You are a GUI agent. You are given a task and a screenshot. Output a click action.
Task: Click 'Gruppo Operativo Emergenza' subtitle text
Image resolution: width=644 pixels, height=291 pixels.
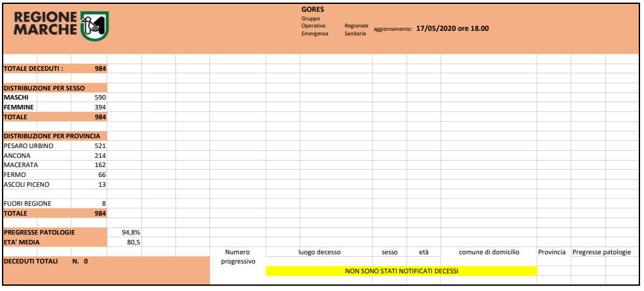pyautogui.click(x=315, y=26)
